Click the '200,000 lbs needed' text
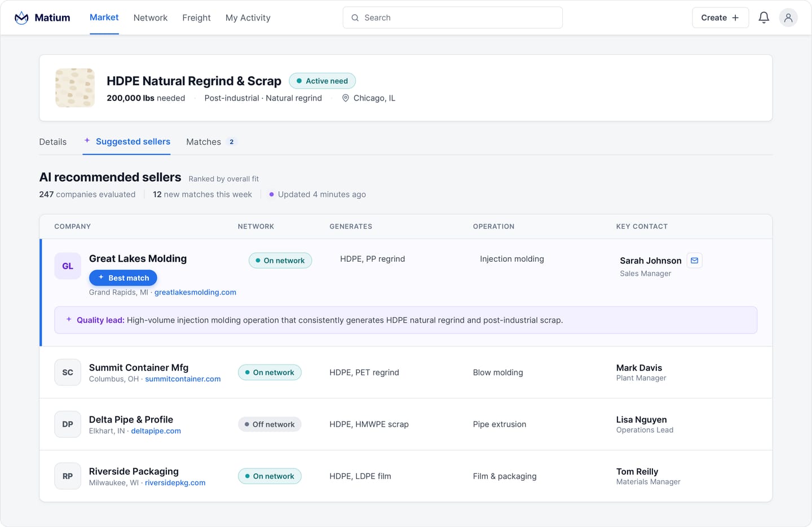The height and width of the screenshot is (527, 812). [x=146, y=98]
